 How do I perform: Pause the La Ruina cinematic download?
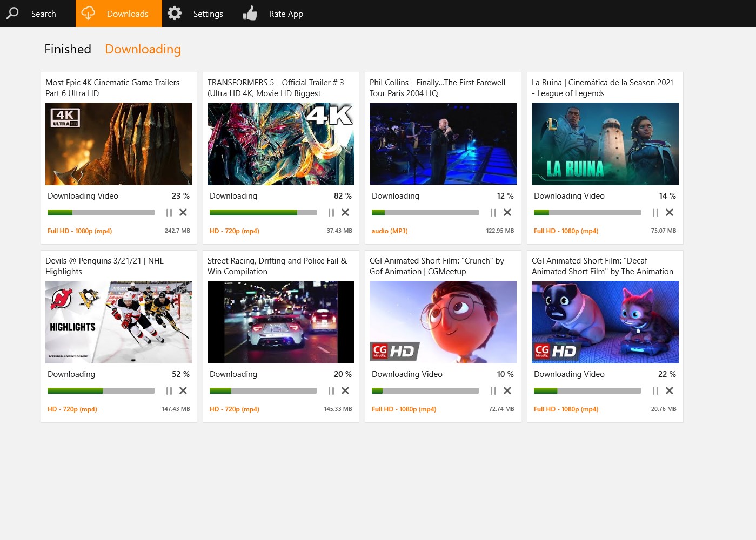tap(655, 212)
